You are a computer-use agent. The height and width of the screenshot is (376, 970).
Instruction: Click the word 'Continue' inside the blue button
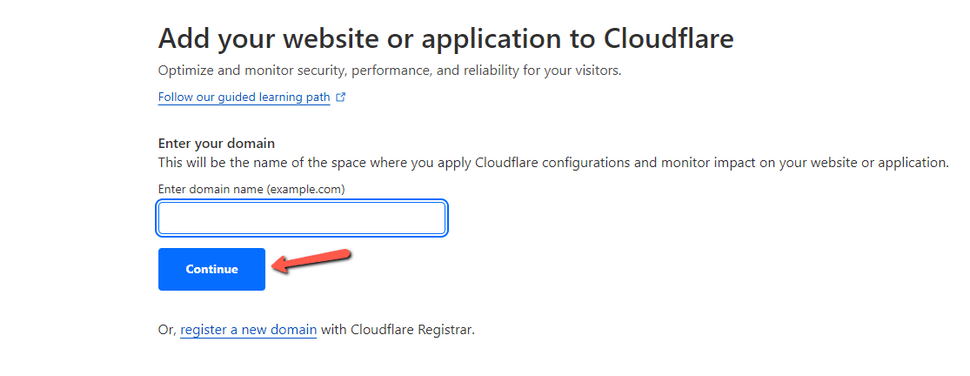pyautogui.click(x=212, y=270)
